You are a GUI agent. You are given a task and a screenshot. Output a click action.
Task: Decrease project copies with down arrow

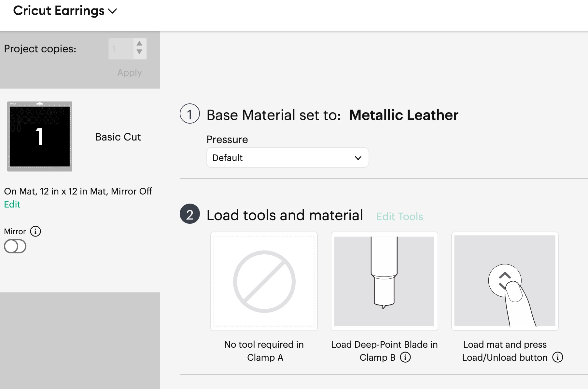[139, 52]
